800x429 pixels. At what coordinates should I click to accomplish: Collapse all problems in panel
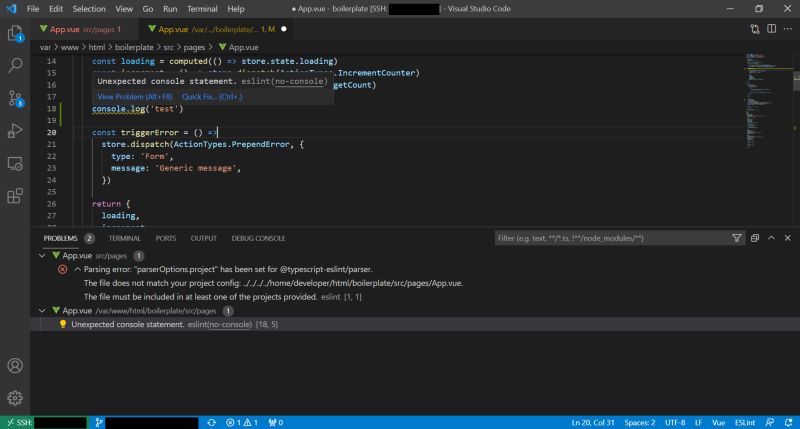tap(755, 238)
